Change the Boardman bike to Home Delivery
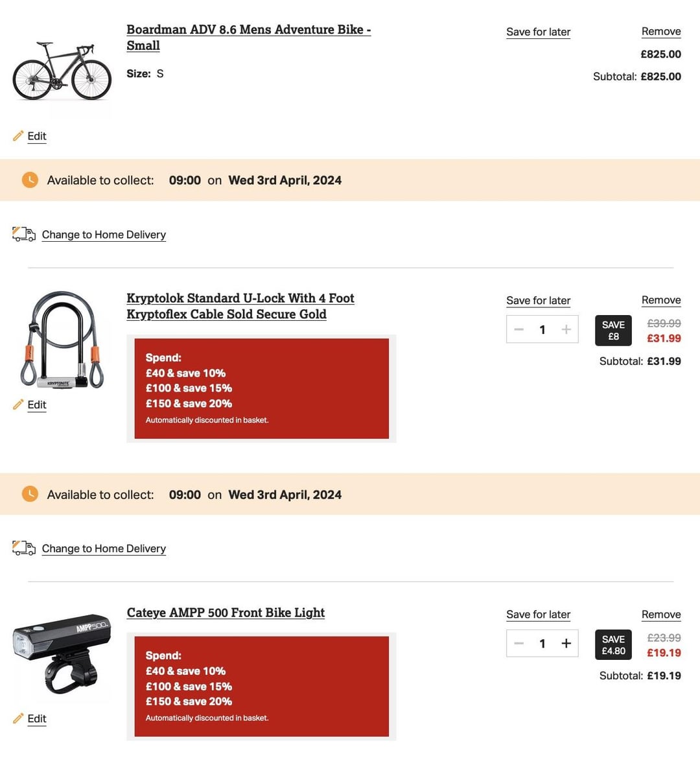700x763 pixels. [x=104, y=235]
